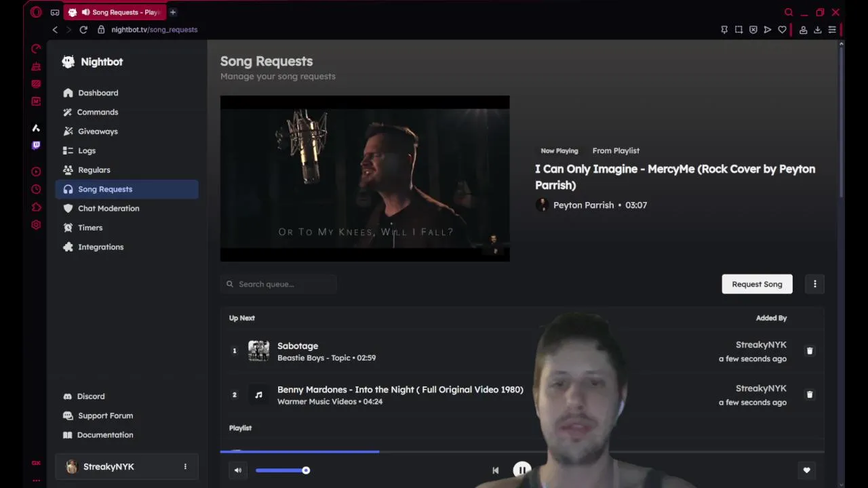This screenshot has height=488, width=868.
Task: Open Chat Moderation settings
Action: tap(127, 209)
